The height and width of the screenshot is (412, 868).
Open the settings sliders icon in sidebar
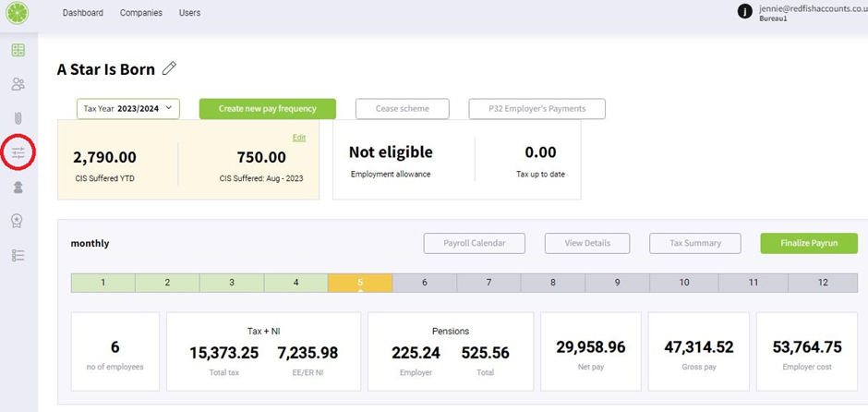[18, 153]
